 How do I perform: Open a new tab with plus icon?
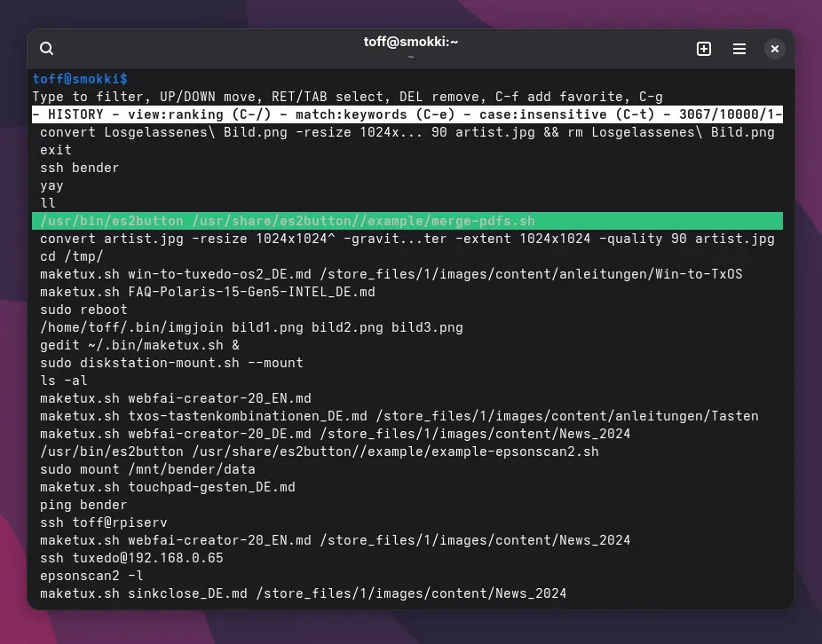(x=704, y=49)
